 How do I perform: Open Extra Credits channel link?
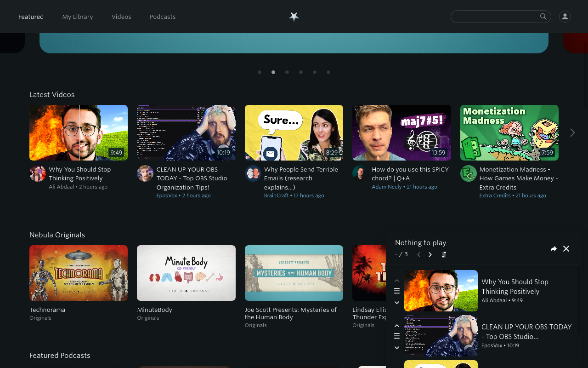[495, 195]
